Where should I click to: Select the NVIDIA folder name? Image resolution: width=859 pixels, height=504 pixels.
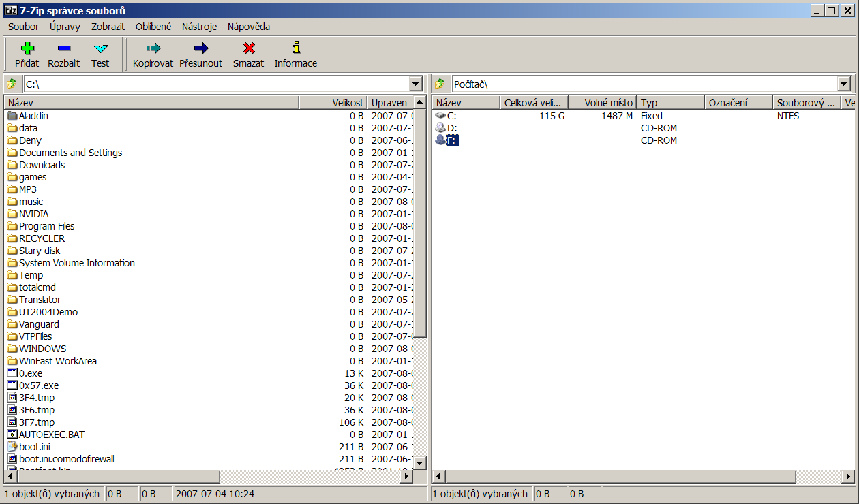pos(33,214)
